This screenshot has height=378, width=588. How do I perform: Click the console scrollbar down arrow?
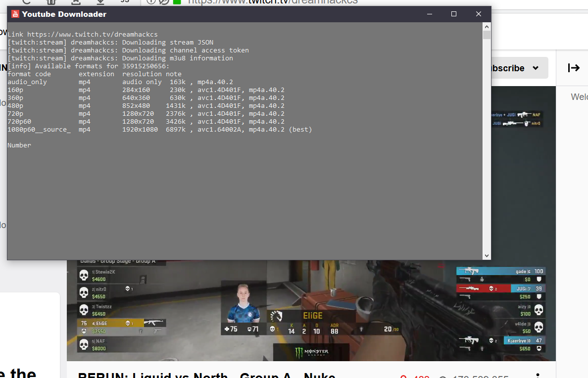pyautogui.click(x=487, y=256)
